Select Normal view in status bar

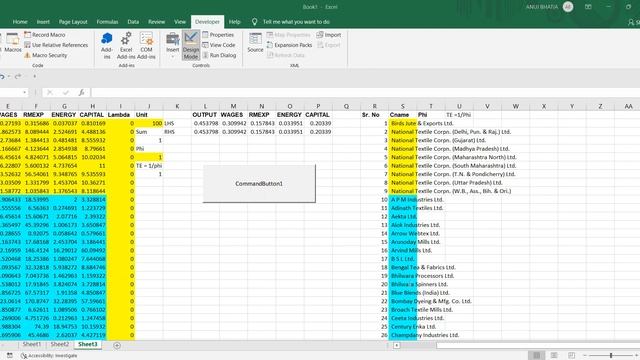coord(536,356)
